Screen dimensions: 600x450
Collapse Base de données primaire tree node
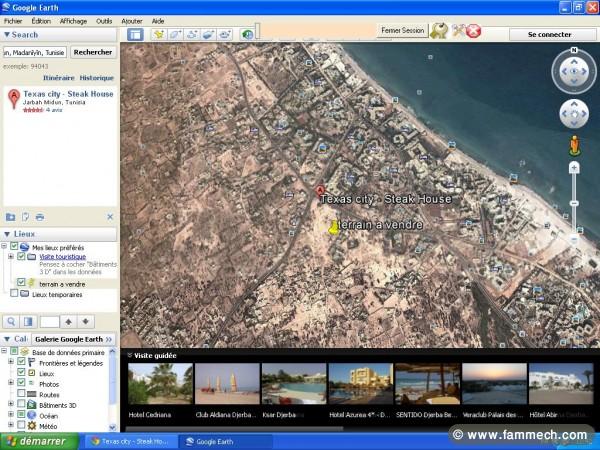[x=4, y=351]
